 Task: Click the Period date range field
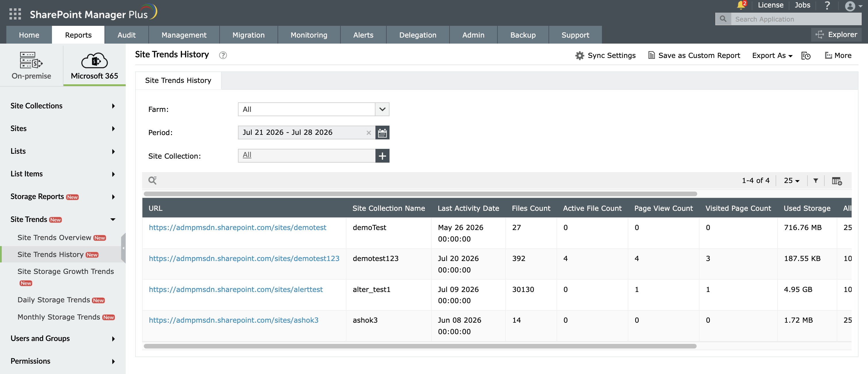[306, 133]
